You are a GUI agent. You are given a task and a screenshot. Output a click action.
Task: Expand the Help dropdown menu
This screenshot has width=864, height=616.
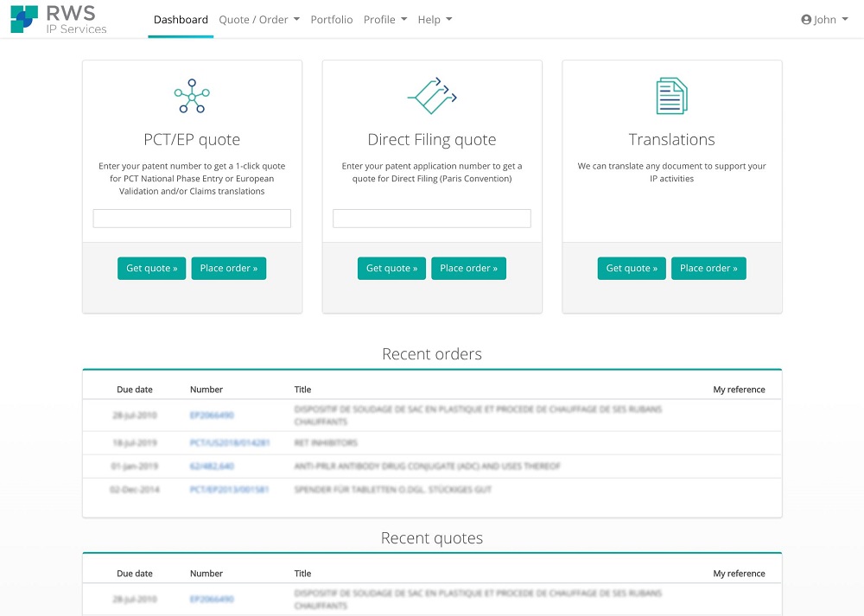[x=435, y=20]
